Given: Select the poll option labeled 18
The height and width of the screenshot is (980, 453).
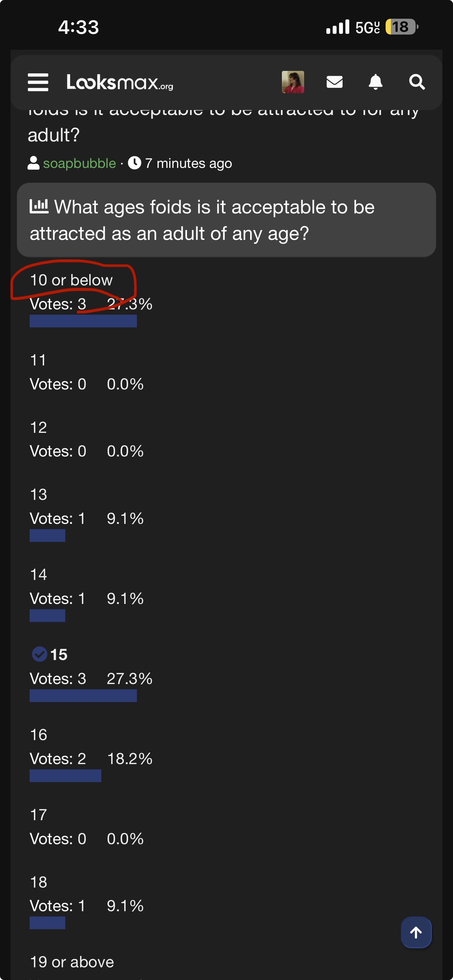Looking at the screenshot, I should tap(38, 882).
